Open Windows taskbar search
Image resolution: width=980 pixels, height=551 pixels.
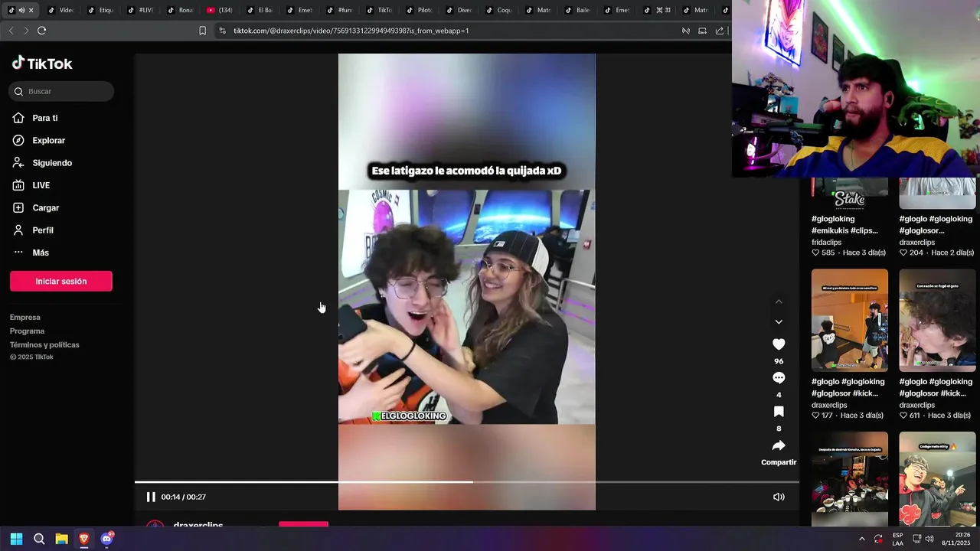click(39, 539)
